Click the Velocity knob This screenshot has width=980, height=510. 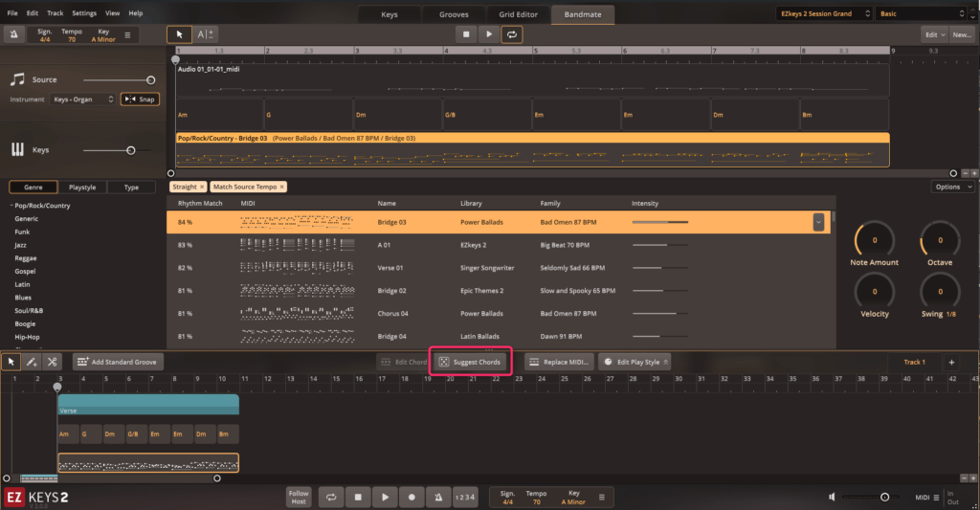874,291
